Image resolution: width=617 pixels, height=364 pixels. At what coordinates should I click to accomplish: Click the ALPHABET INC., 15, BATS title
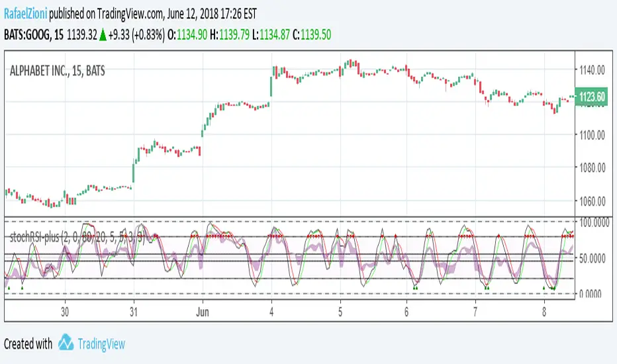(58, 71)
